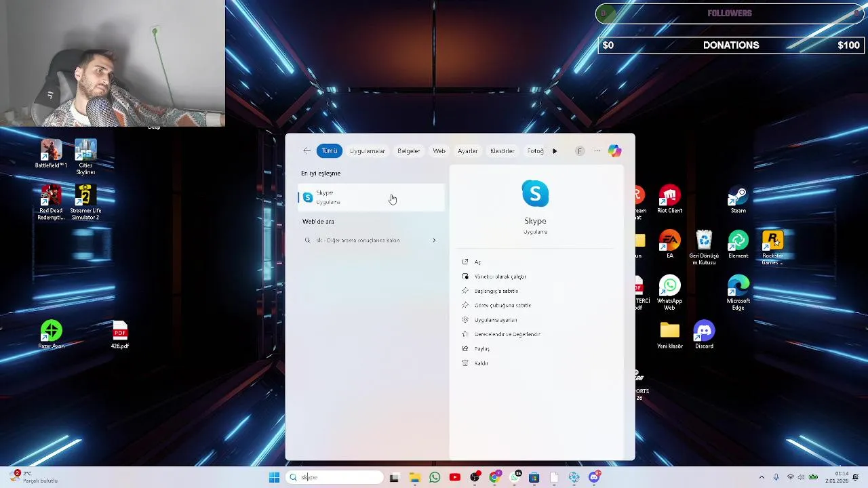Select Red Dead Redemption desktop icon
The height and width of the screenshot is (488, 868).
51,203
